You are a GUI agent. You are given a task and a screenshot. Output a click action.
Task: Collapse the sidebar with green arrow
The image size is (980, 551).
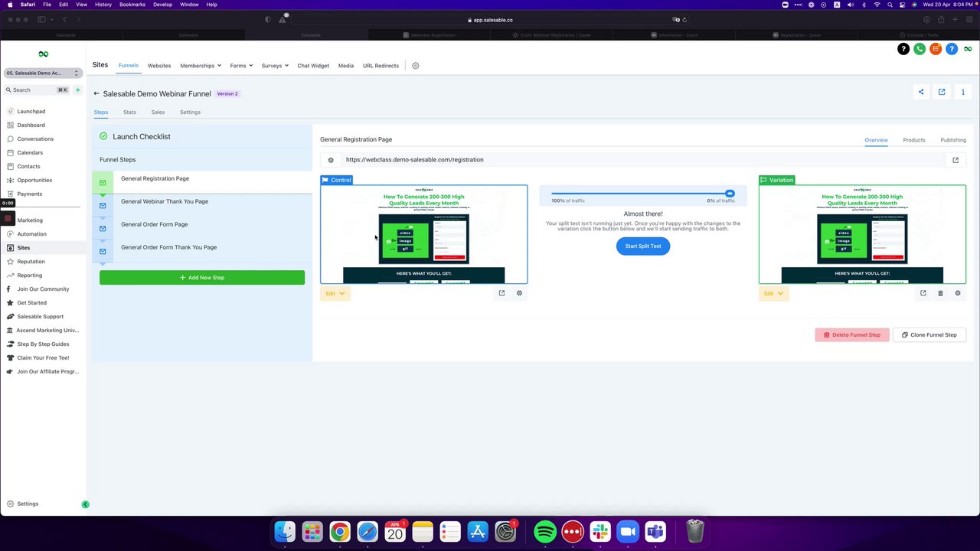pos(85,504)
